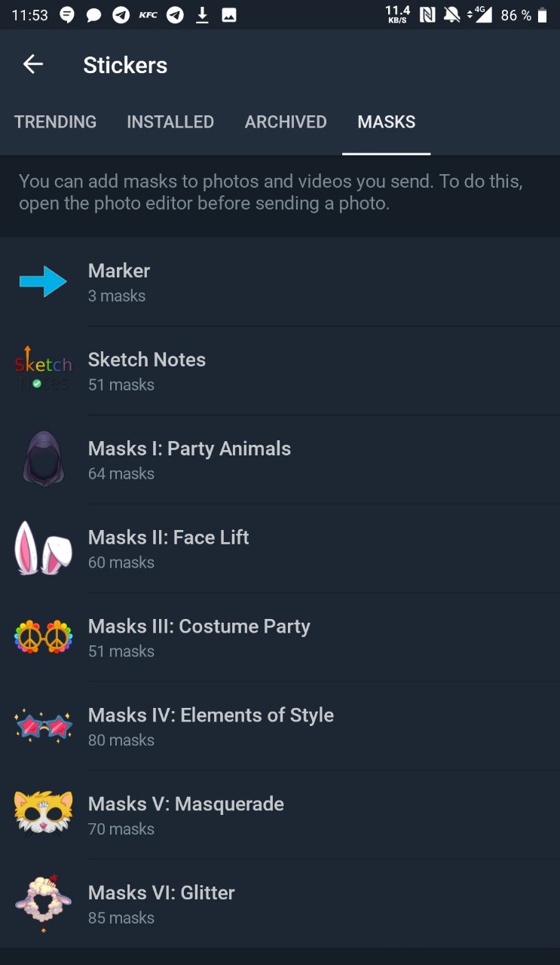The height and width of the screenshot is (965, 560).
Task: Open Masks II: Face Lift title
Action: 168,538
